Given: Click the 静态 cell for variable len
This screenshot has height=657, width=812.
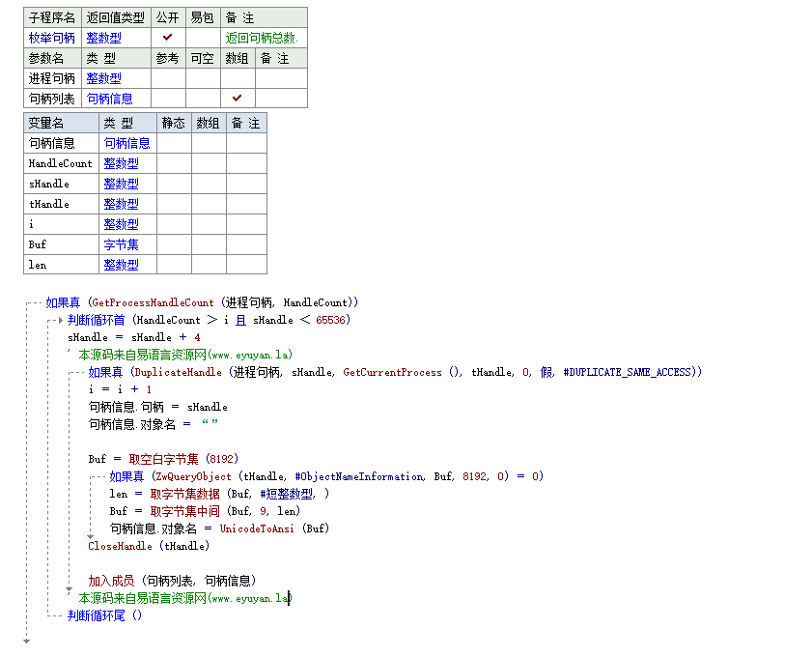Looking at the screenshot, I should [174, 265].
